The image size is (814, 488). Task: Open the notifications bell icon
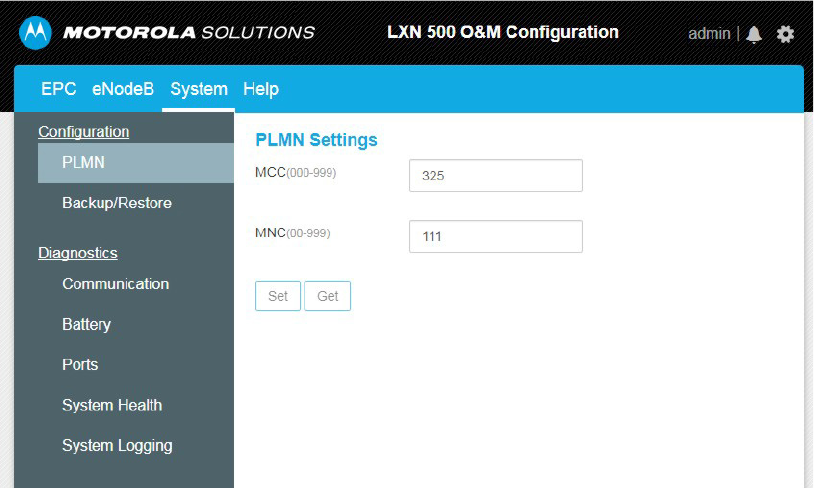tap(754, 35)
